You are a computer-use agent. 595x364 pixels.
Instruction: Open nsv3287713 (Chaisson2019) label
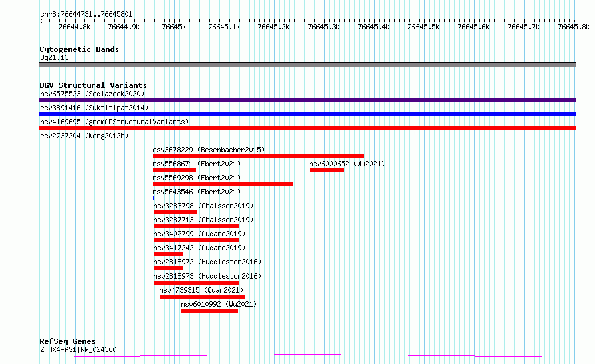pyautogui.click(x=203, y=220)
